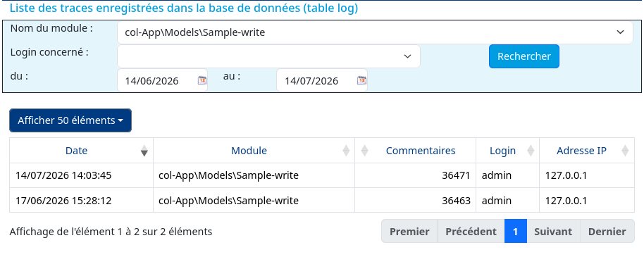Screen dimensions: 644x257
Task: Click the Login column sort arrows
Action: tap(531, 151)
